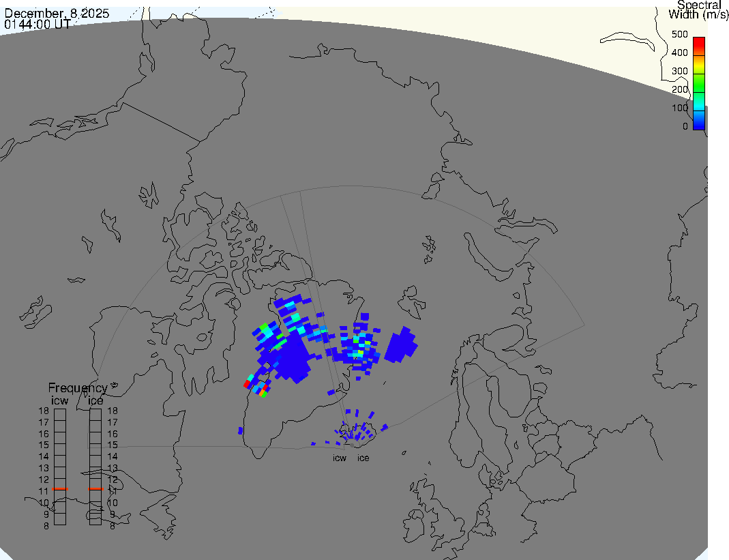Click the icw column label in Frequency legend
The width and height of the screenshot is (729, 560).
[59, 400]
